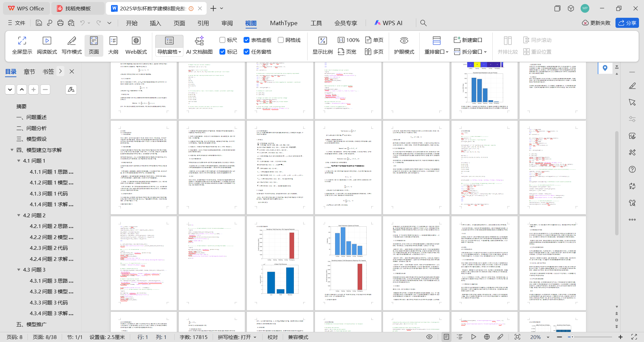Open a new window (新建窗口)
Image resolution: width=644 pixels, height=342 pixels.
click(x=468, y=40)
